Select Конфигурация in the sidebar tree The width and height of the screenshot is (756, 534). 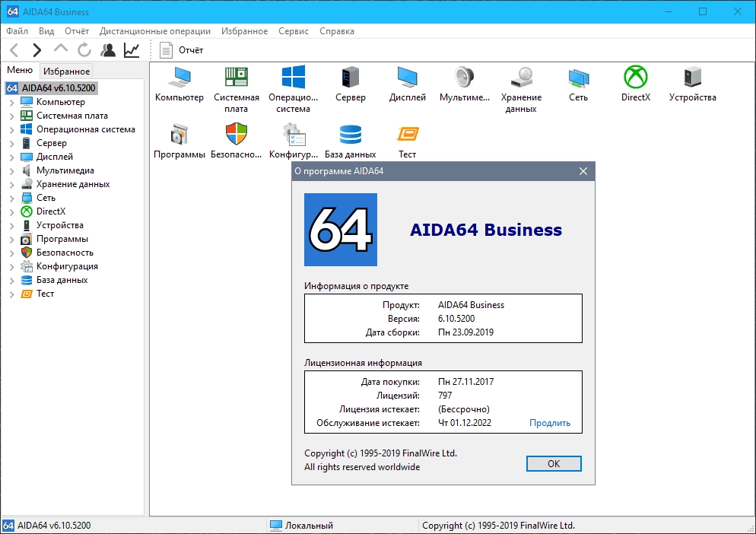67,266
